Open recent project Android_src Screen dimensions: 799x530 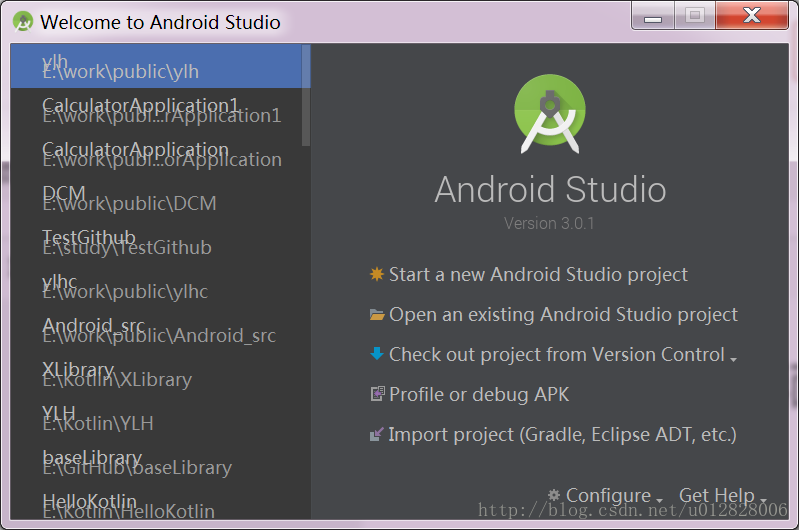[x=161, y=330]
